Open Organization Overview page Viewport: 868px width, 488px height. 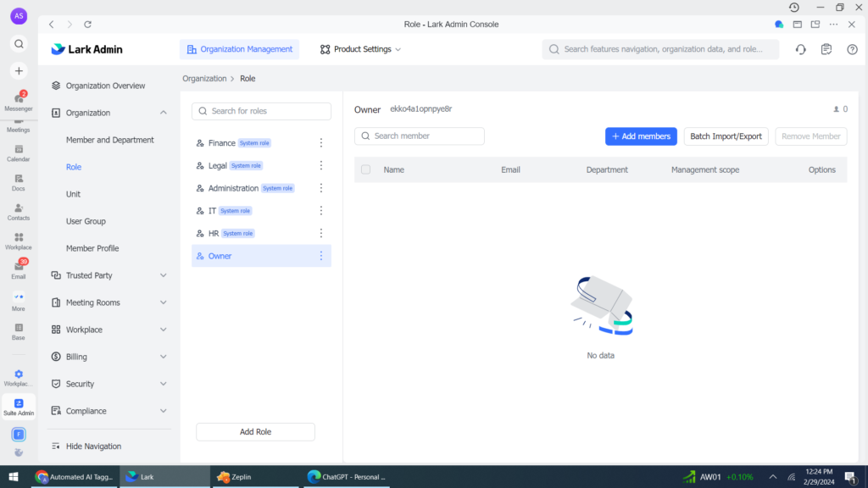105,86
